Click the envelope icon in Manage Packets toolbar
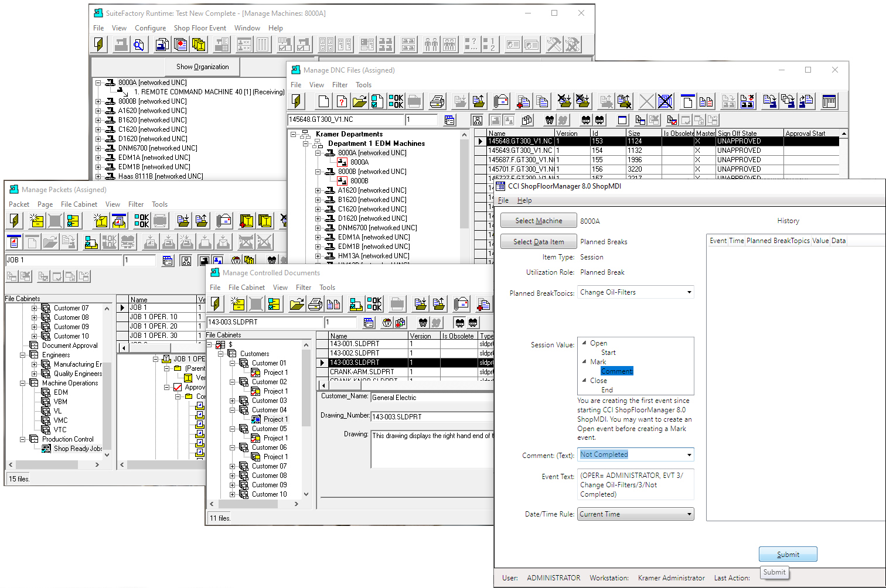This screenshot has width=886, height=588. 224,221
